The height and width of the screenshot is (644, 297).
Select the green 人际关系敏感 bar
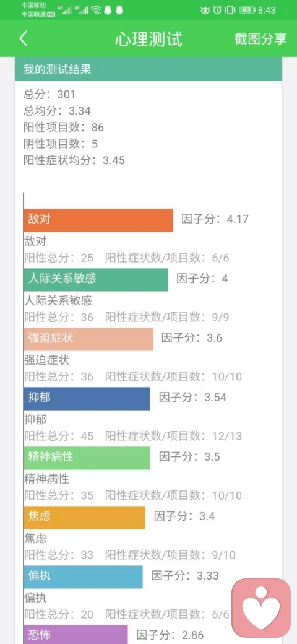96,280
